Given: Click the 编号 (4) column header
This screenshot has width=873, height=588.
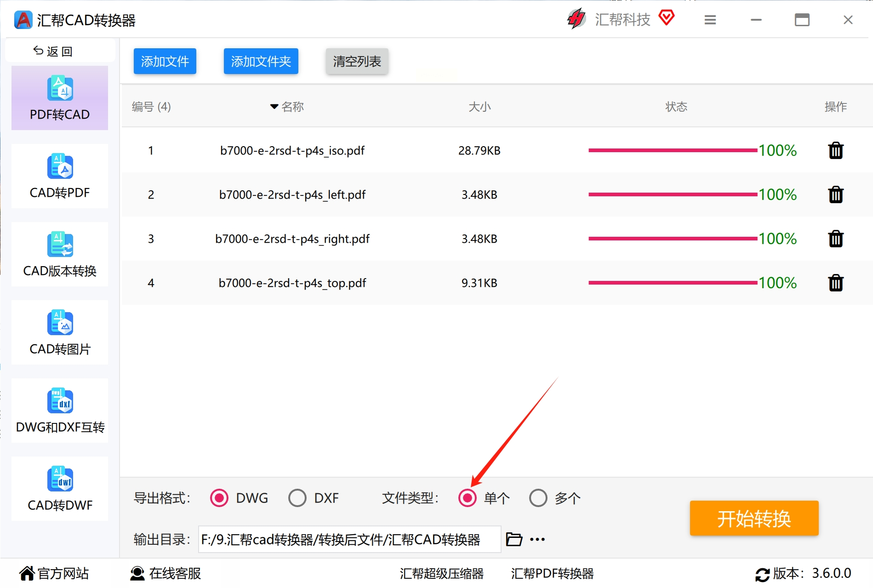Looking at the screenshot, I should click(x=151, y=107).
